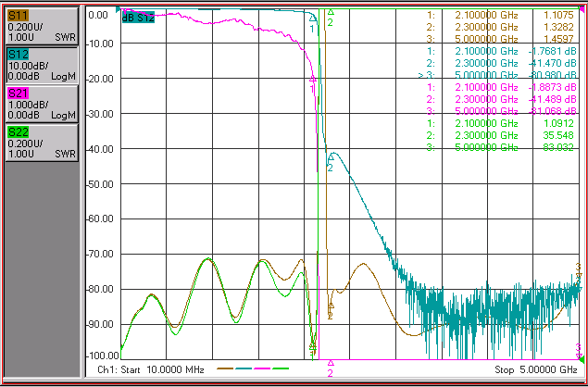Screen dimensions: 588x387
Task: Click the magenta line in the trace legend
Action: (262, 369)
